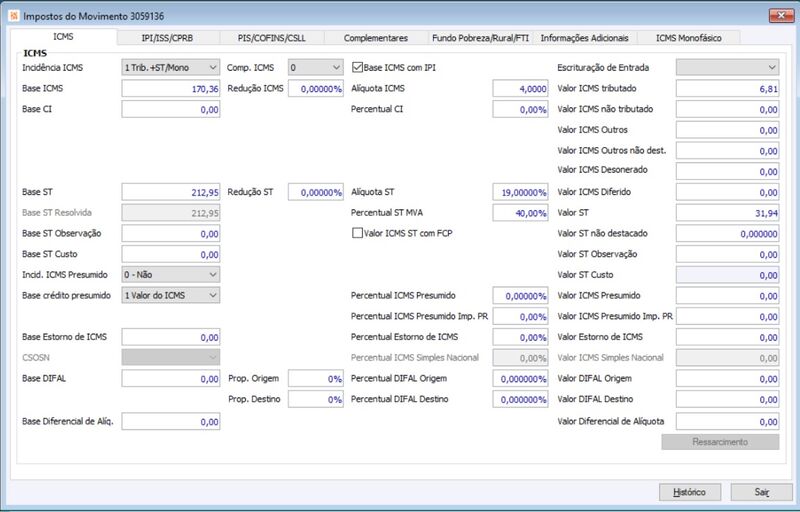Expand the Incid. ICMS Presumido dropdown
This screenshot has width=800, height=512.
[171, 274]
